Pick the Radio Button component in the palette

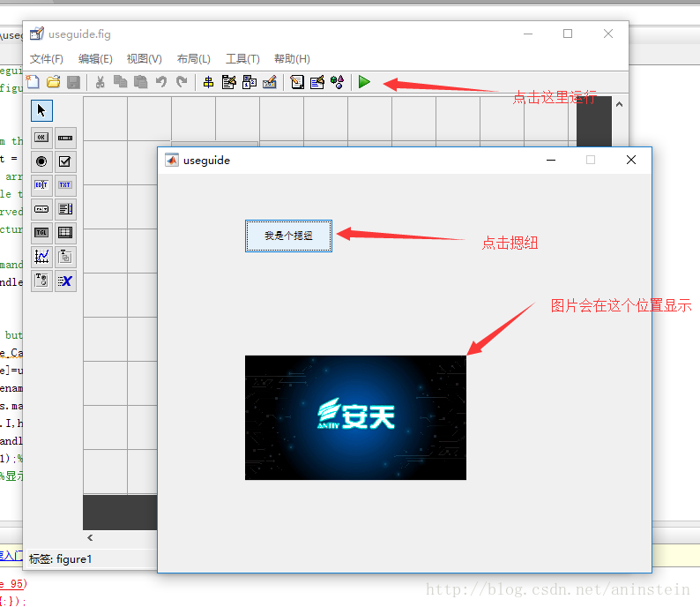pos(41,161)
